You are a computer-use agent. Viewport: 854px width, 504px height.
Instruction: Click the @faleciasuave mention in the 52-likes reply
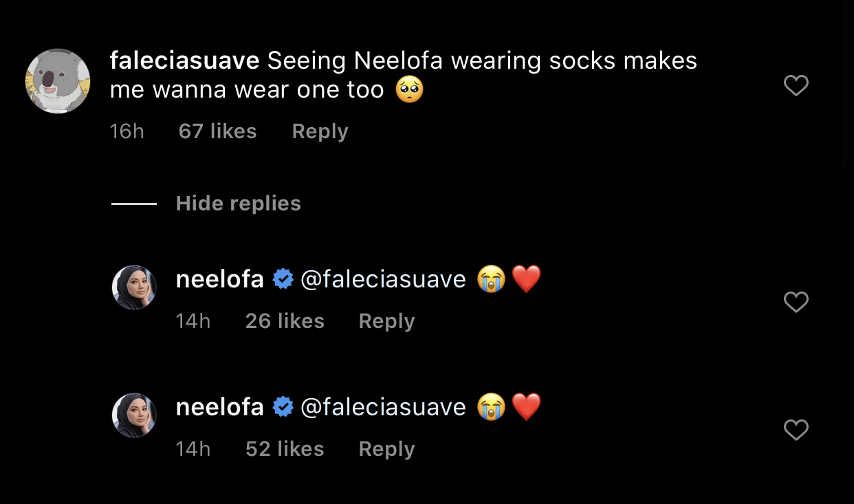pos(383,408)
